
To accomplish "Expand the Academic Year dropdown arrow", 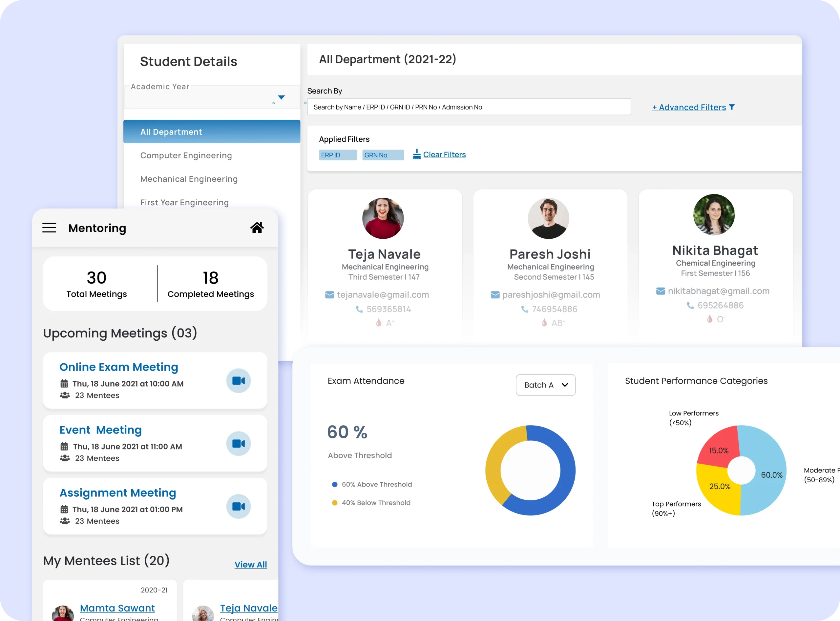I will point(282,97).
